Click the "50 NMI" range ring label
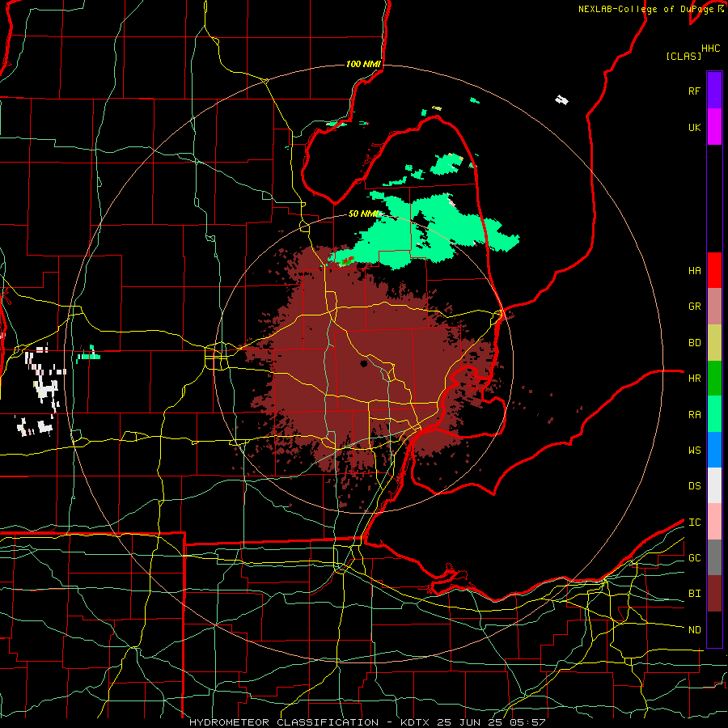 tap(363, 214)
